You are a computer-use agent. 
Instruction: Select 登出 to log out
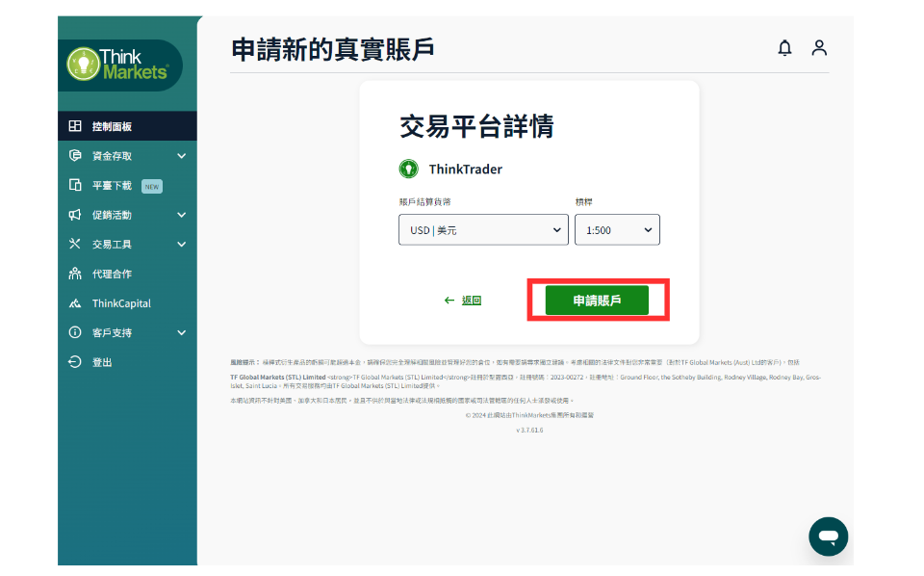127,362
